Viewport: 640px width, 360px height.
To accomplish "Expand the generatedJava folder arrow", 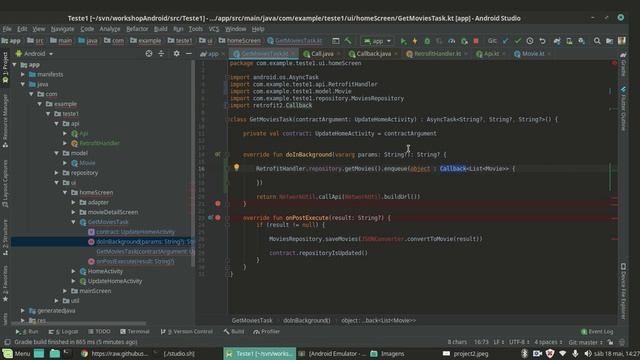I will (x=23, y=311).
